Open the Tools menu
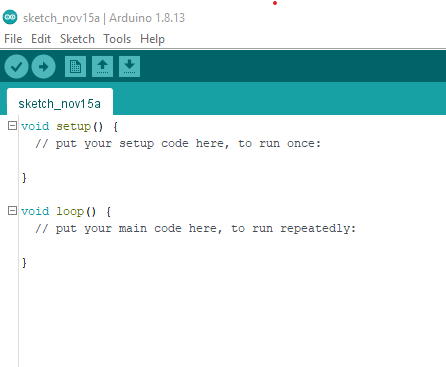Image resolution: width=446 pixels, height=367 pixels. (117, 39)
